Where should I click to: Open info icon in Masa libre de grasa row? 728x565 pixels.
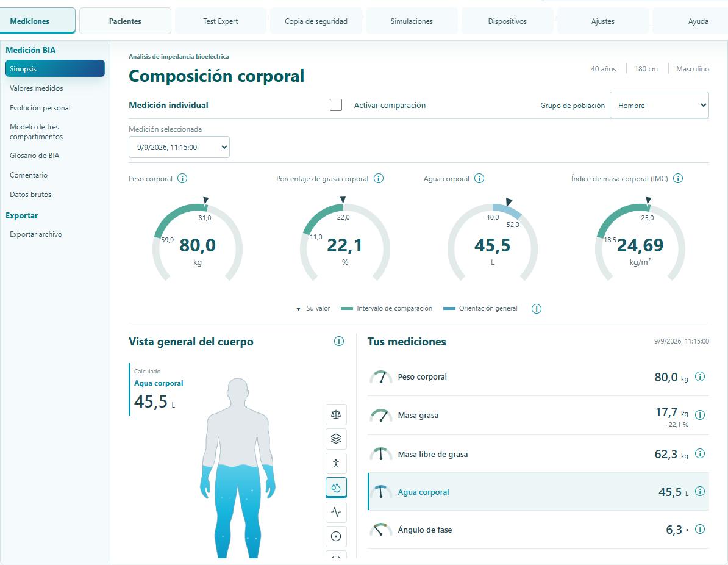point(700,453)
